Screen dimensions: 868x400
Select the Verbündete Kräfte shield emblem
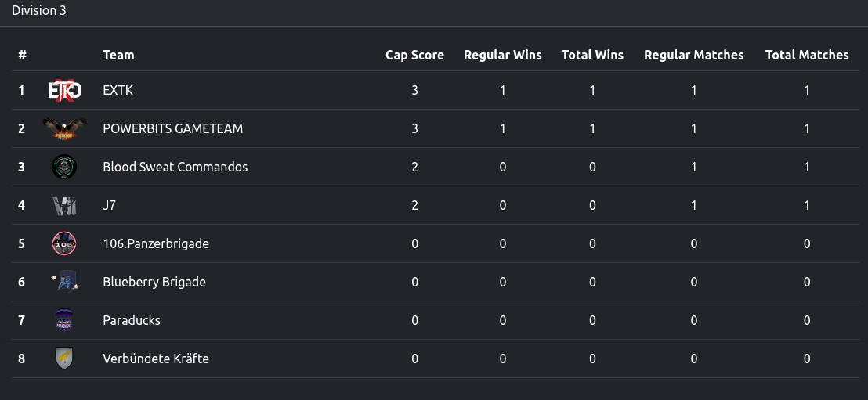pos(64,359)
